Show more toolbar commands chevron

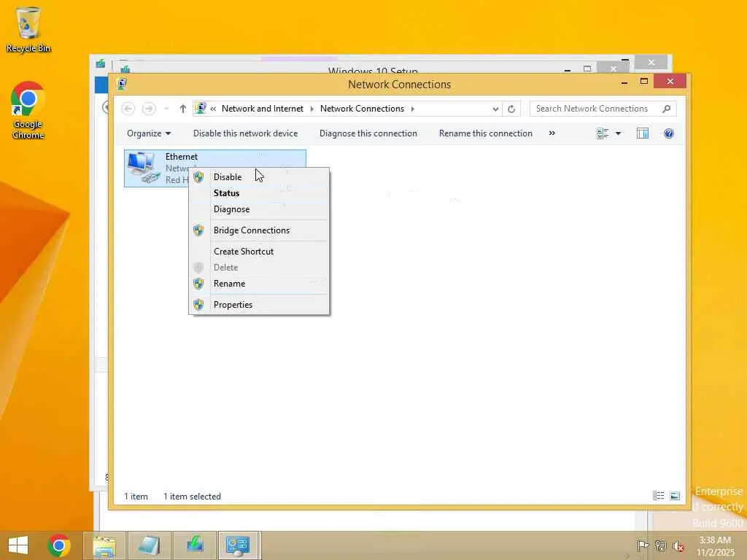(551, 133)
